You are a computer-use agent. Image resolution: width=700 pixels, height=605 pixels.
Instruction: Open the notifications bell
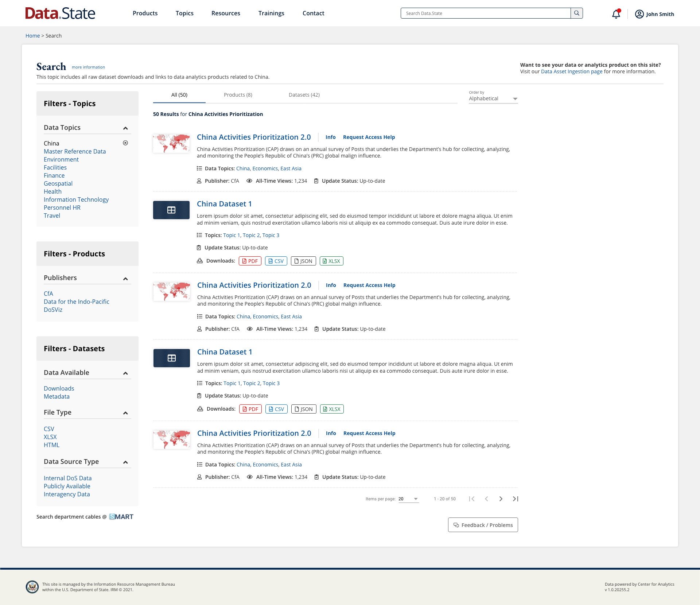click(615, 14)
